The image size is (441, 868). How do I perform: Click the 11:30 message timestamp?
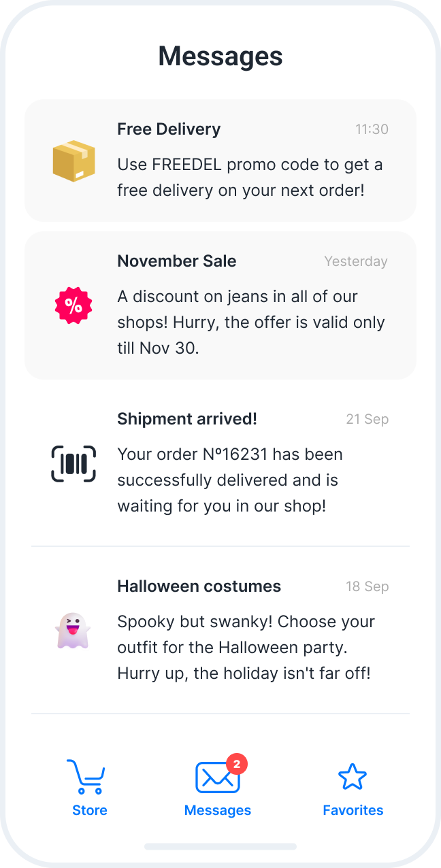coord(372,129)
